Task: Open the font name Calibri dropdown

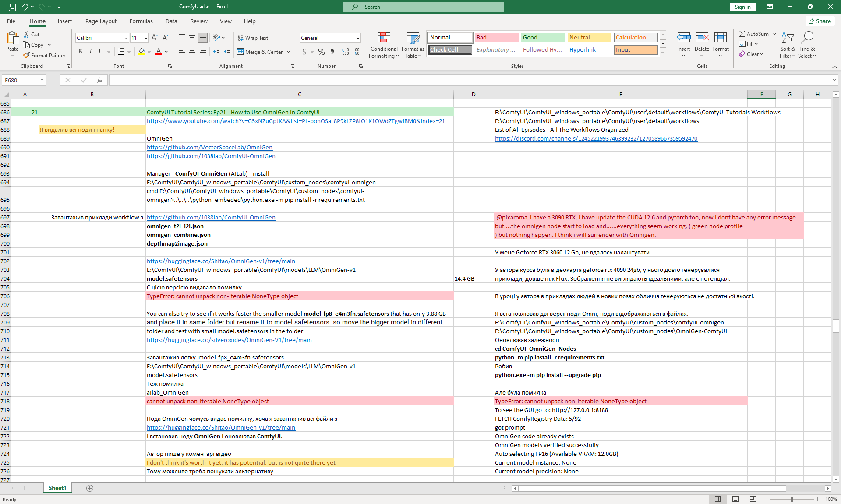Action: click(x=126, y=38)
